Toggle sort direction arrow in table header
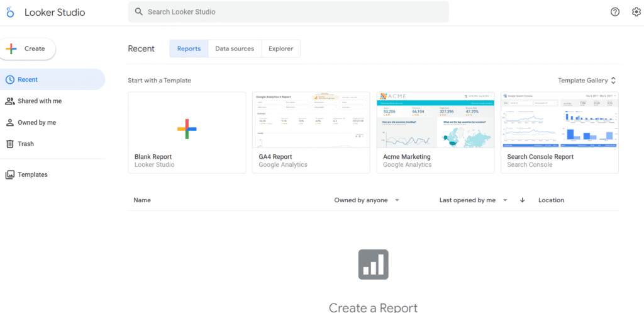Image resolution: width=644 pixels, height=313 pixels. 523,200
